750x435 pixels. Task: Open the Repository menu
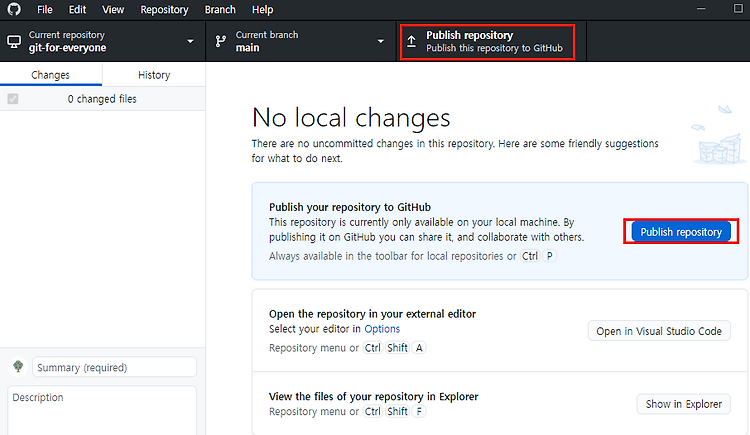164,10
